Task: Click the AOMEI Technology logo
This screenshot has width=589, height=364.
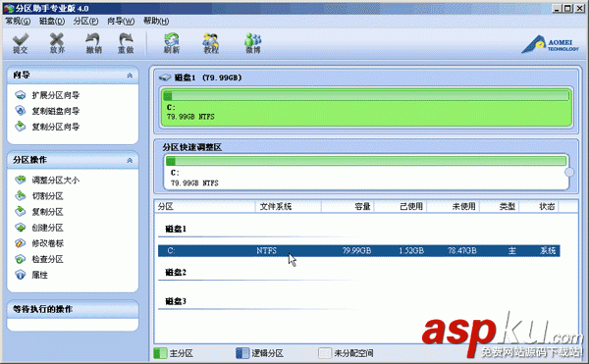Action: coord(551,44)
